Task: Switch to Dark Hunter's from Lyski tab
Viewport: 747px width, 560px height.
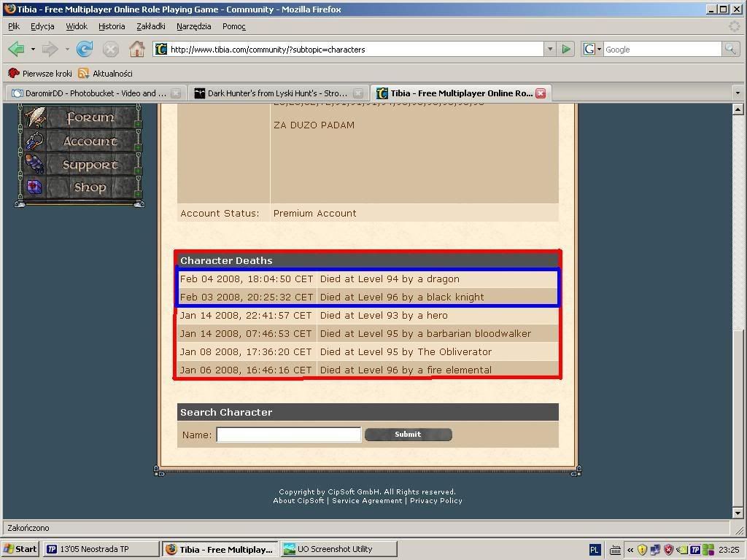Action: click(x=279, y=93)
